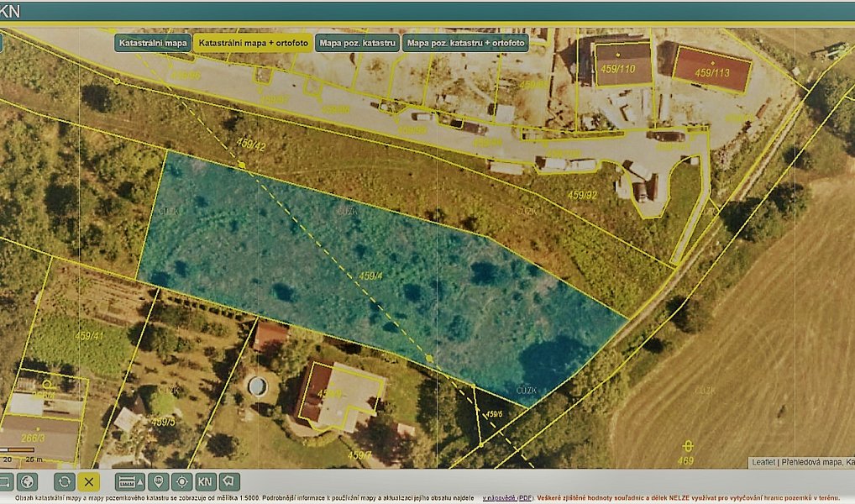
Task: Click the yellow X cancel icon
Action: pyautogui.click(x=88, y=481)
